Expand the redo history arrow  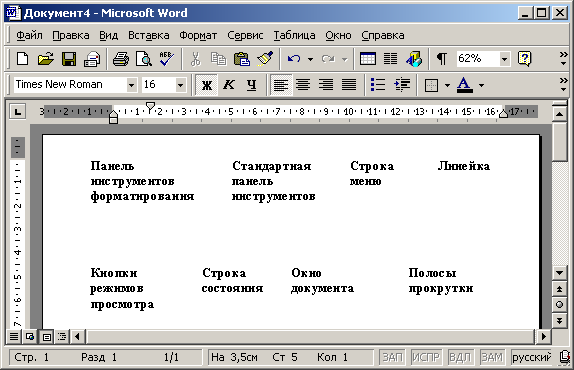tap(344, 59)
